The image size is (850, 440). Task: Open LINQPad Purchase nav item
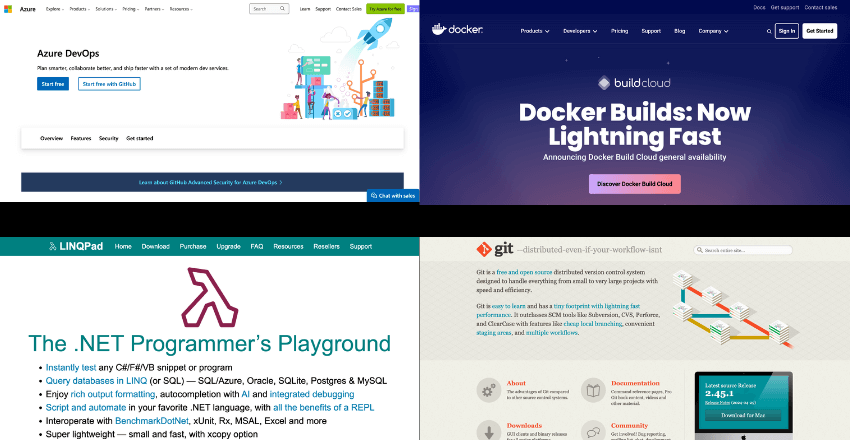point(193,247)
